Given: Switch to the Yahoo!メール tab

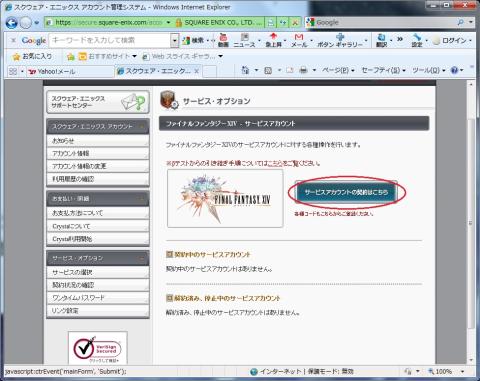Looking at the screenshot, I should (70, 71).
